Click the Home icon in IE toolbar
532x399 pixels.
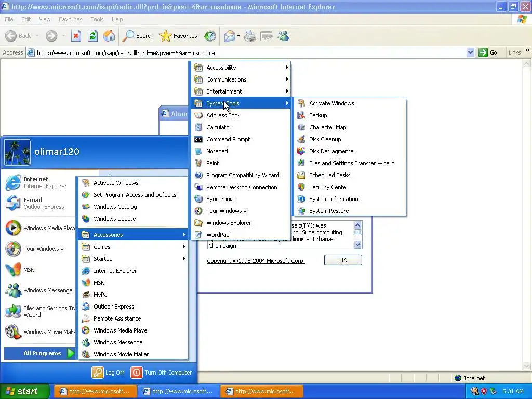(x=109, y=36)
